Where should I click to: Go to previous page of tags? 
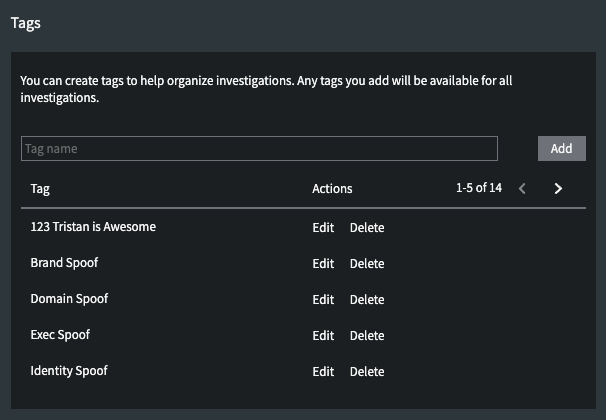click(522, 189)
